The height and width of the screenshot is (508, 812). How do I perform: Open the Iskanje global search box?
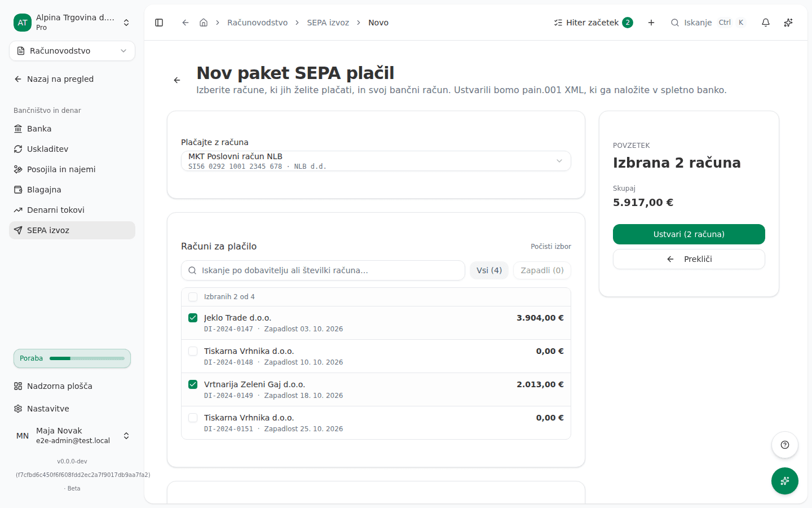pyautogui.click(x=708, y=23)
